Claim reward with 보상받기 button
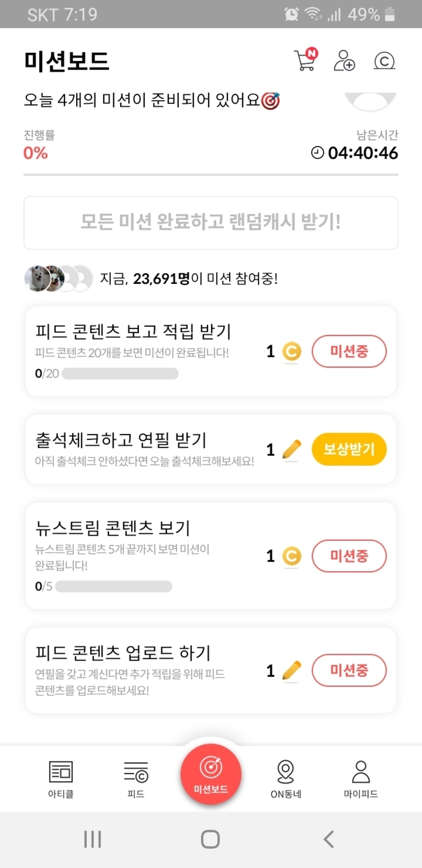422x868 pixels. [349, 449]
